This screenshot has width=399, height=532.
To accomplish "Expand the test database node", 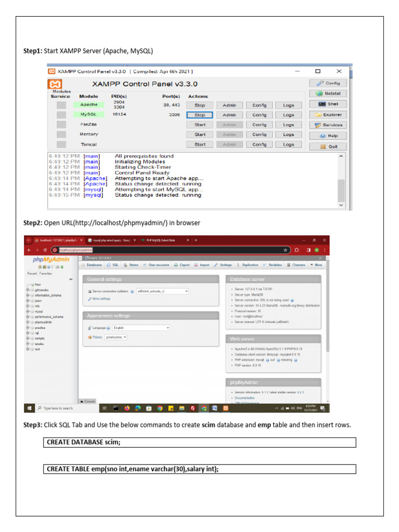I will point(28,349).
